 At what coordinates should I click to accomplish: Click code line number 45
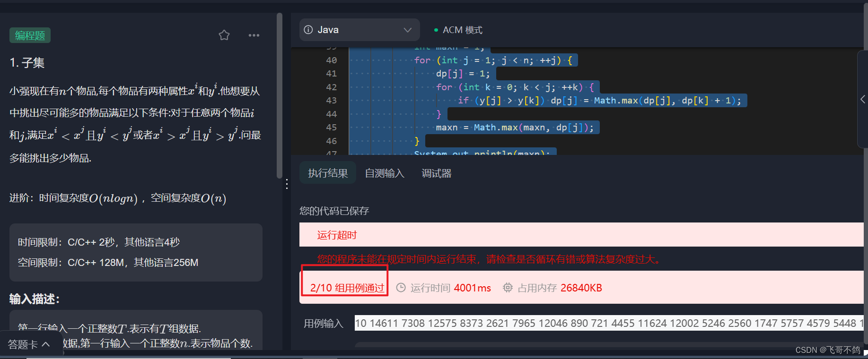(331, 128)
